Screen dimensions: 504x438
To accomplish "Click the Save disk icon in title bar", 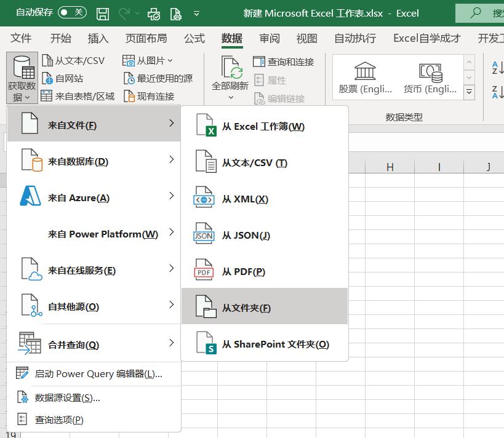I will 103,14.
